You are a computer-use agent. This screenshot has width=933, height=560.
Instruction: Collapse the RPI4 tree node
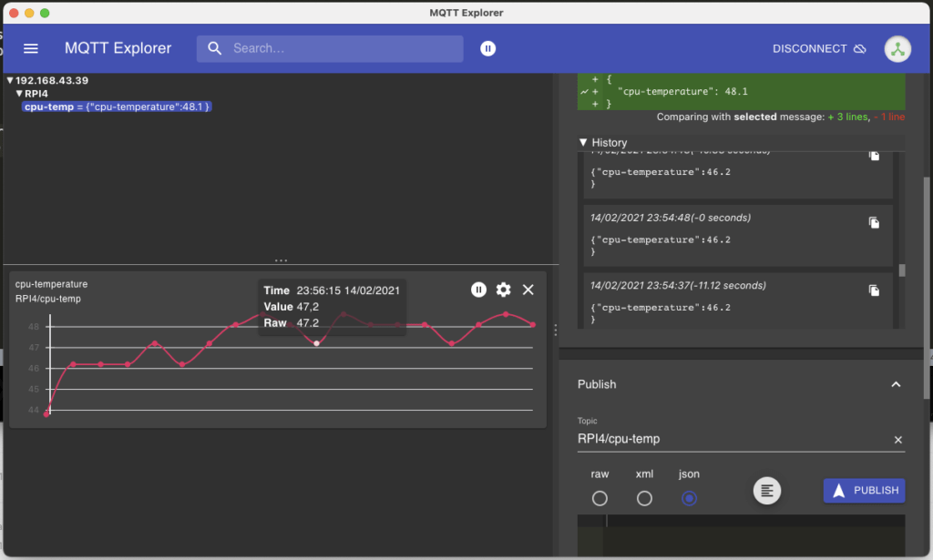pyautogui.click(x=19, y=93)
